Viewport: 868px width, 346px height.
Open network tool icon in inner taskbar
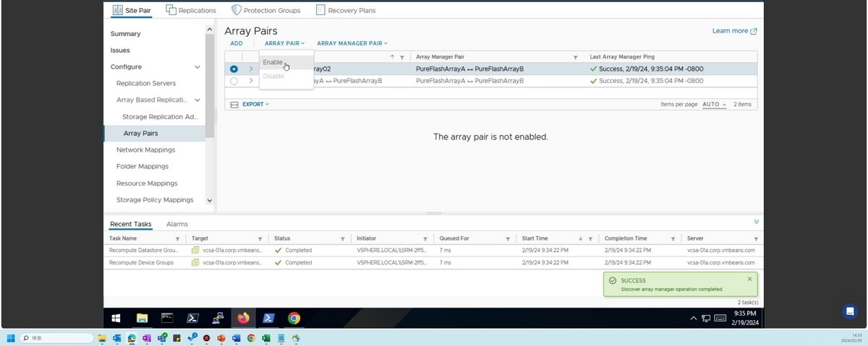(218, 318)
